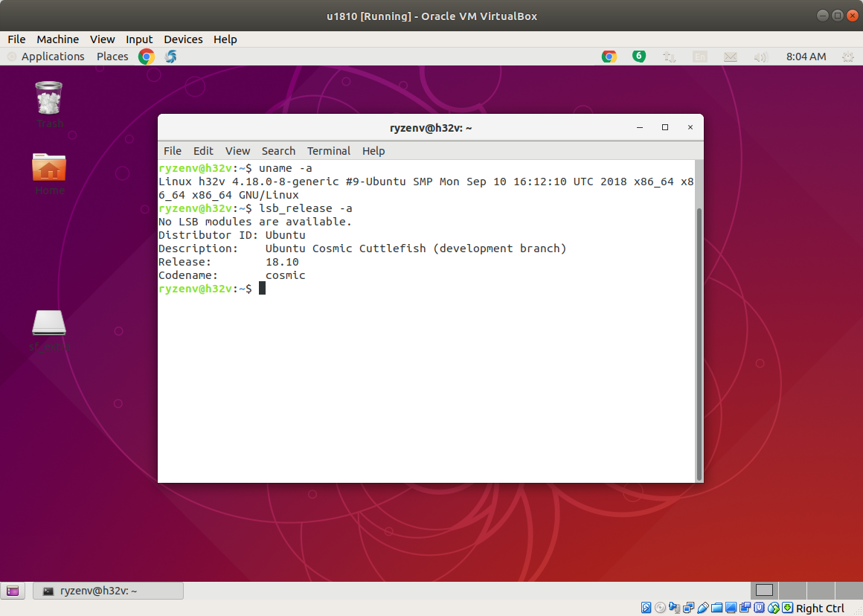
Task: Open the VirtualBox Devices menu
Action: tap(183, 39)
